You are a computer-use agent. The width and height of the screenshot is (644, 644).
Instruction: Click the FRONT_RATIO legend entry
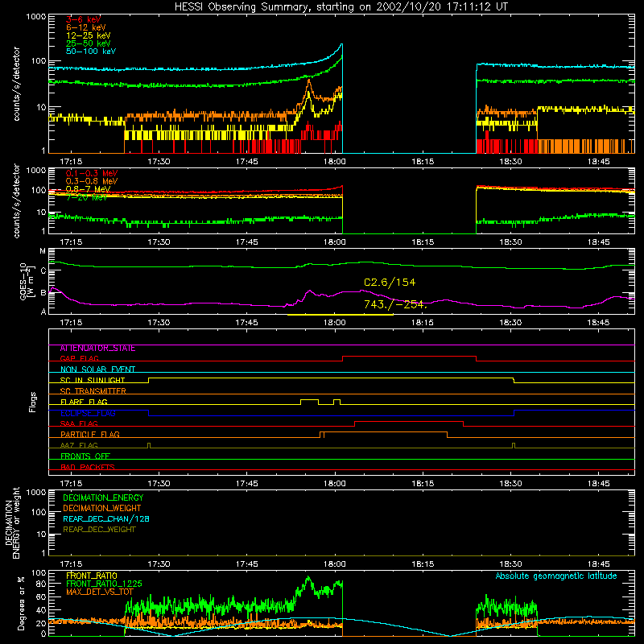[92, 576]
